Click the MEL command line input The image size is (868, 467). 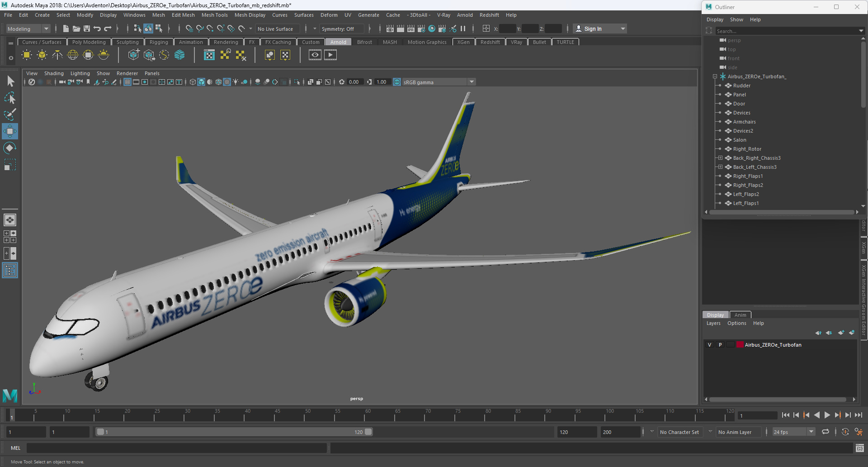pyautogui.click(x=176, y=448)
